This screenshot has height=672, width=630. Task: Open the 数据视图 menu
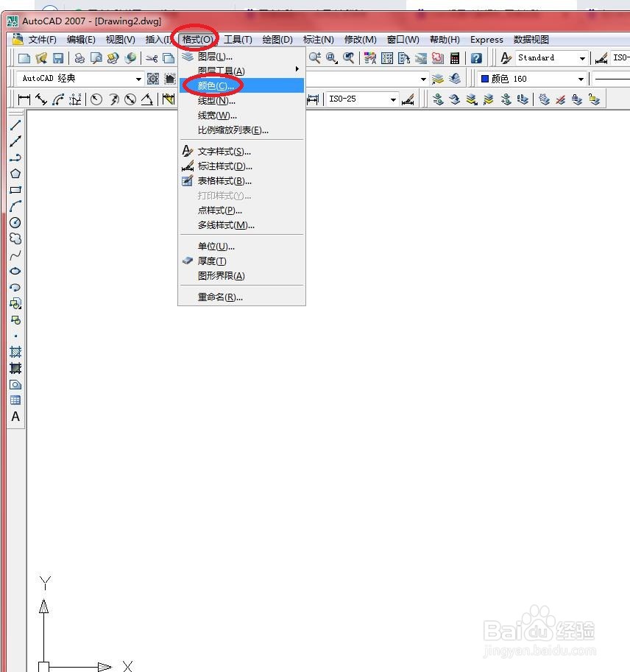[531, 40]
